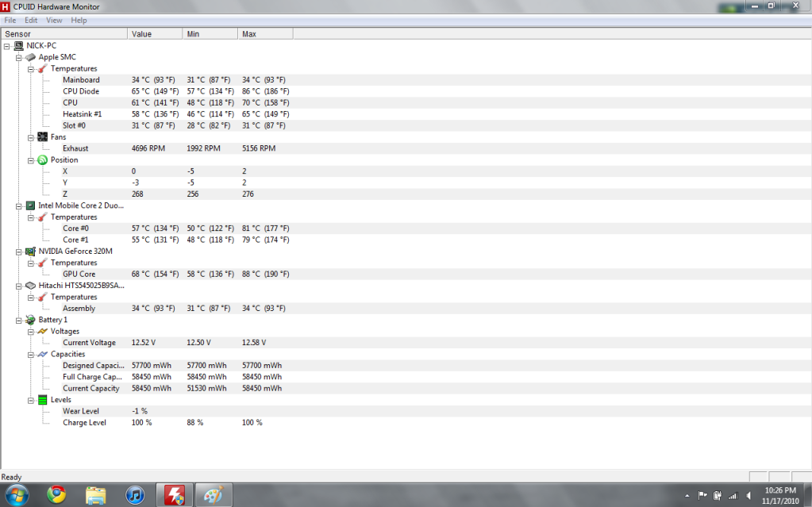Viewport: 812px width, 507px height.
Task: Click the taskbar clock showing 10:26 PM
Action: click(x=780, y=496)
